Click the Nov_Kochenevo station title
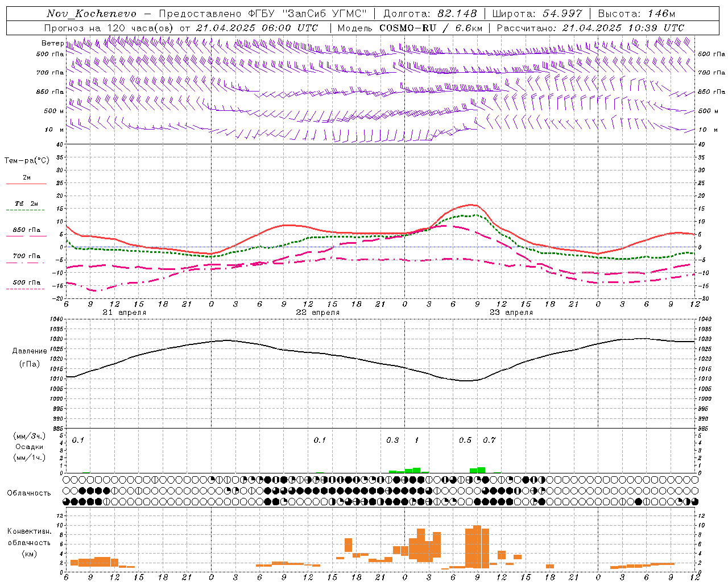The image size is (728, 582). pos(91,14)
